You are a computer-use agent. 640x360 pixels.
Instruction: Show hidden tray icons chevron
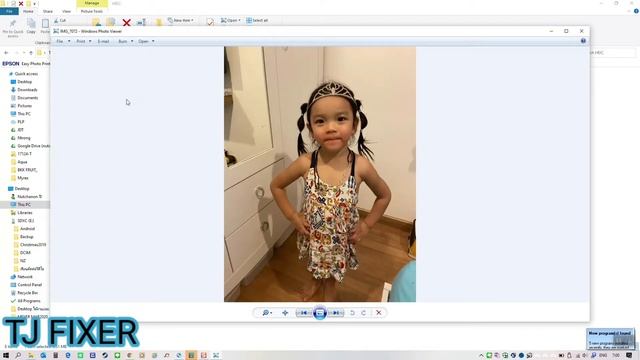coord(481,356)
